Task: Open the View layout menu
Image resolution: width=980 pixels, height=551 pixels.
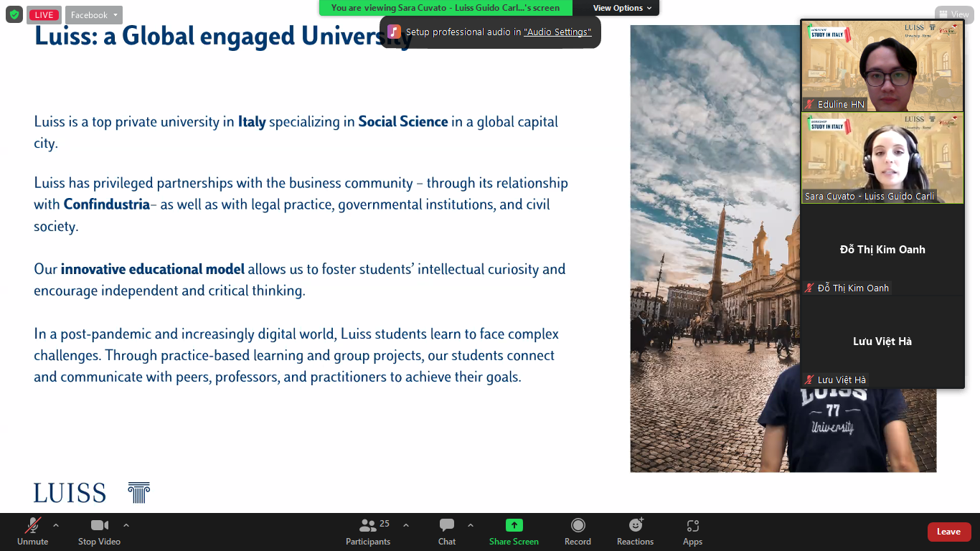Action: (x=954, y=14)
